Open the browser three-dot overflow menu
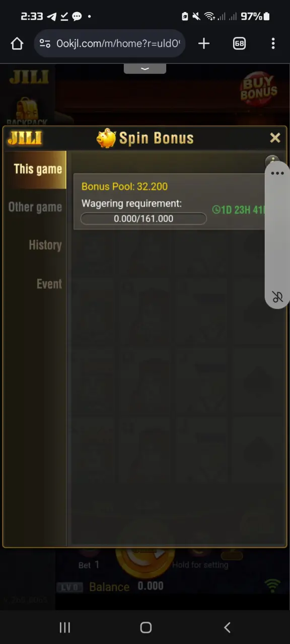This screenshot has width=290, height=644. click(273, 44)
